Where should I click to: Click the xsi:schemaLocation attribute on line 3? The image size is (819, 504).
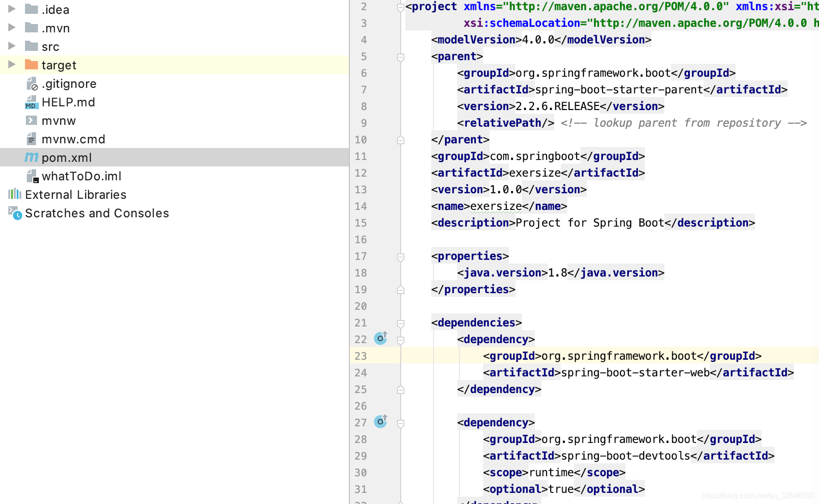(x=522, y=23)
